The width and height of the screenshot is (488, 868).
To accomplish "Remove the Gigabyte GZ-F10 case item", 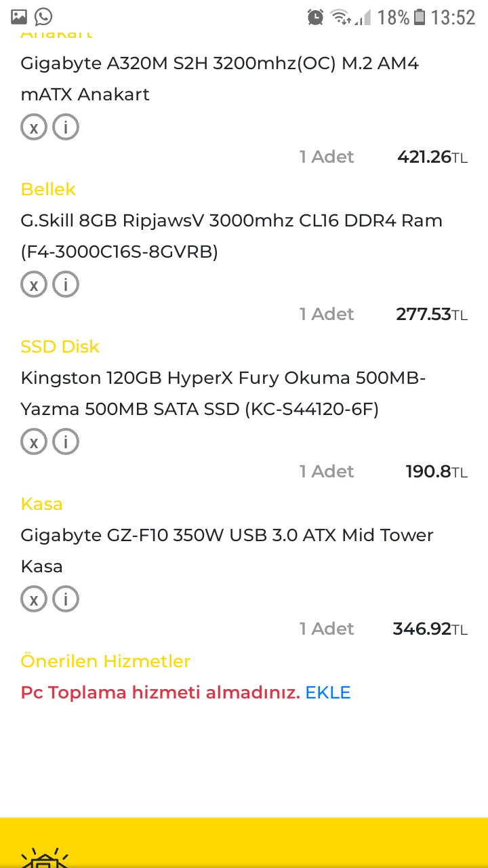I will (34, 599).
